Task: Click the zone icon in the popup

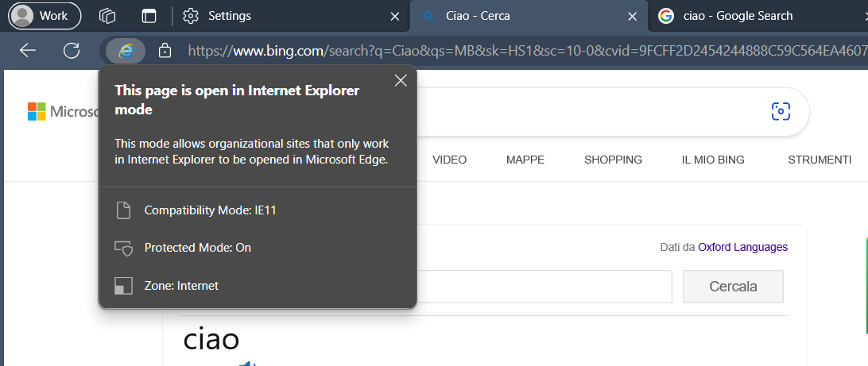Action: coord(123,286)
